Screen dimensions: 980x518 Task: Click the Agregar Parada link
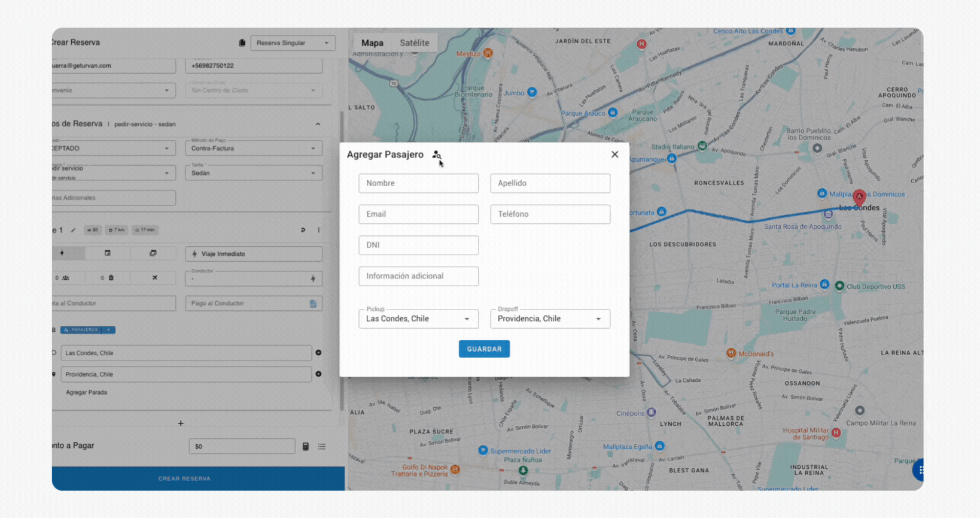pos(87,392)
